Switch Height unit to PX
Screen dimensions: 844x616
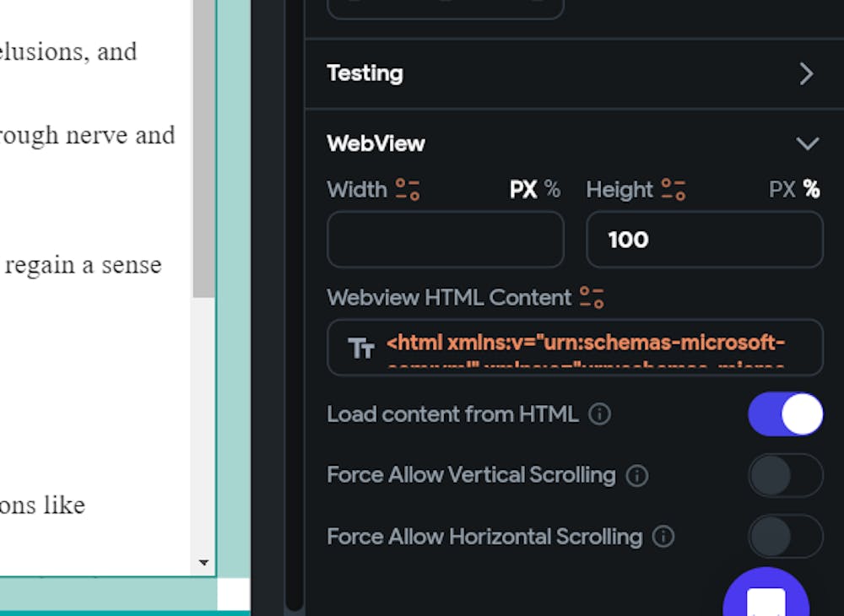782,190
